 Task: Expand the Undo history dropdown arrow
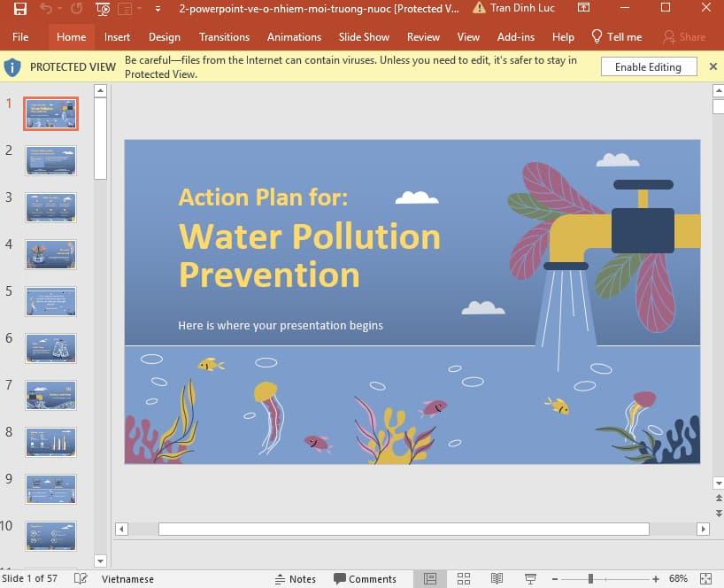pyautogui.click(x=58, y=9)
